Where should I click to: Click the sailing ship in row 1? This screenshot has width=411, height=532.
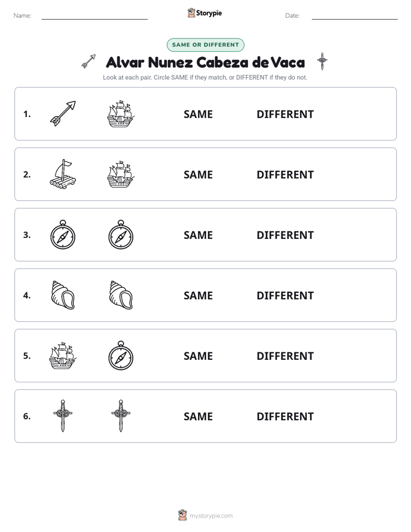(x=121, y=113)
